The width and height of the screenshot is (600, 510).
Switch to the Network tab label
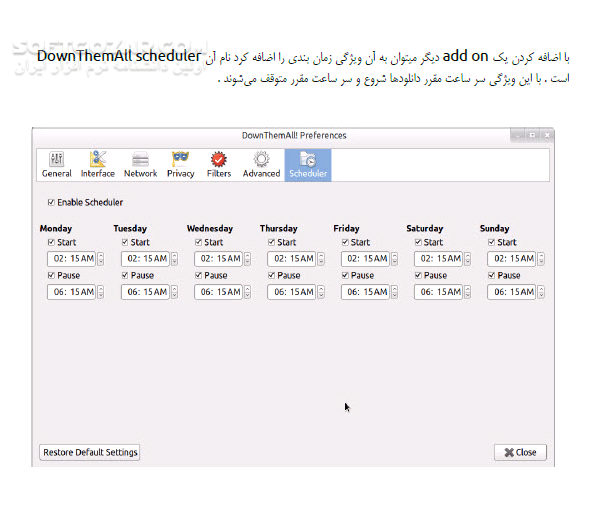pyautogui.click(x=140, y=174)
